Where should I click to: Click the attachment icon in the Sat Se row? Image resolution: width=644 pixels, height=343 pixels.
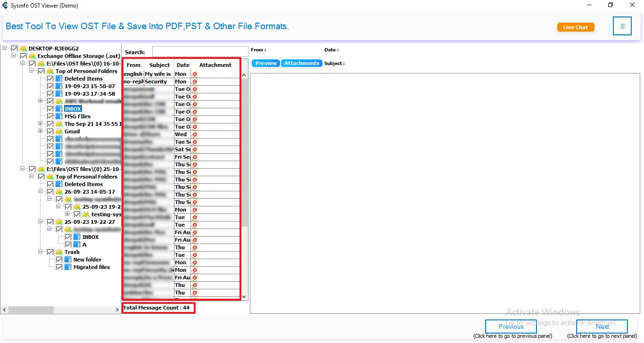click(x=195, y=149)
